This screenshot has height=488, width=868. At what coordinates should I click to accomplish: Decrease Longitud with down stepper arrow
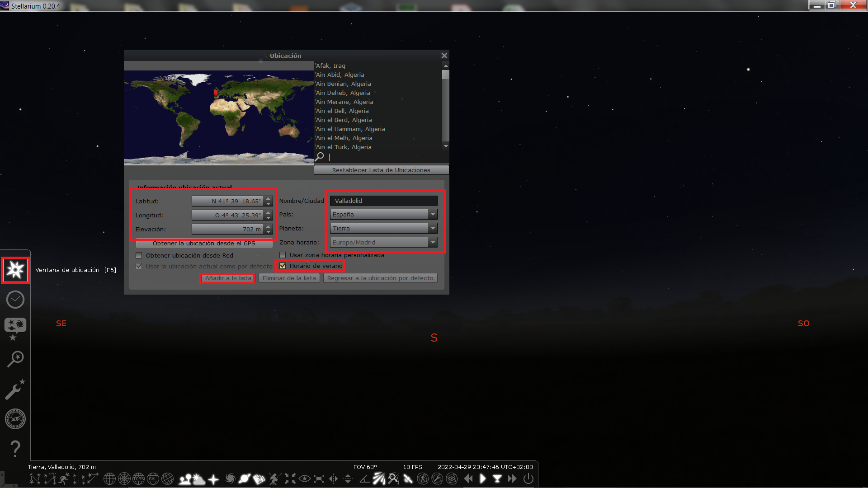[x=269, y=218]
